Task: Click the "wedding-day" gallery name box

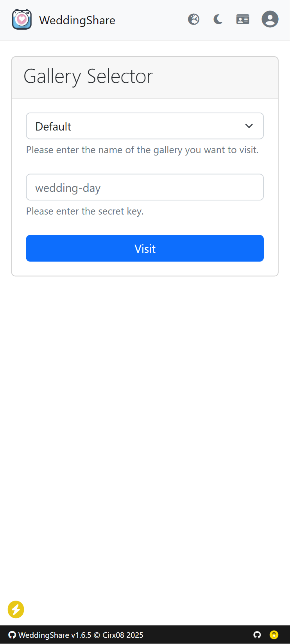Action: pyautogui.click(x=145, y=187)
